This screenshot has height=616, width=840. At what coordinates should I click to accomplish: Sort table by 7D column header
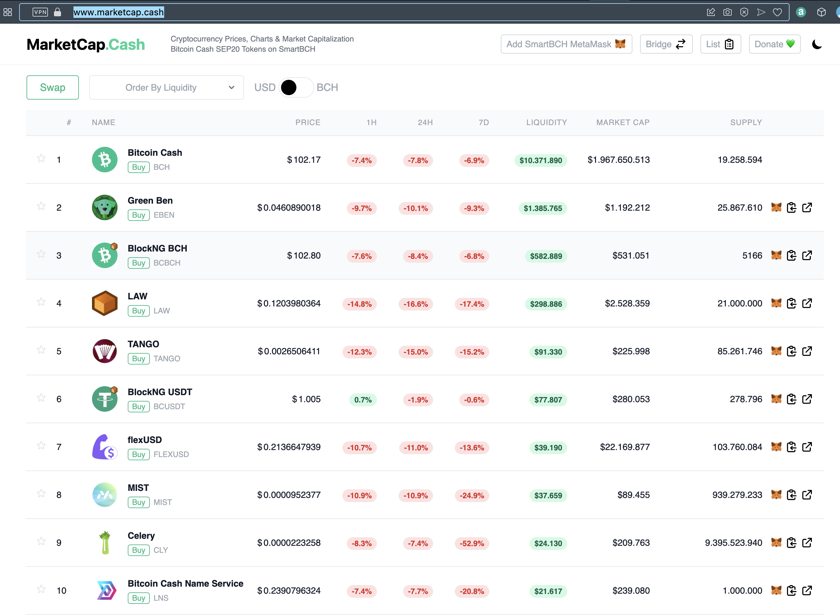click(484, 122)
